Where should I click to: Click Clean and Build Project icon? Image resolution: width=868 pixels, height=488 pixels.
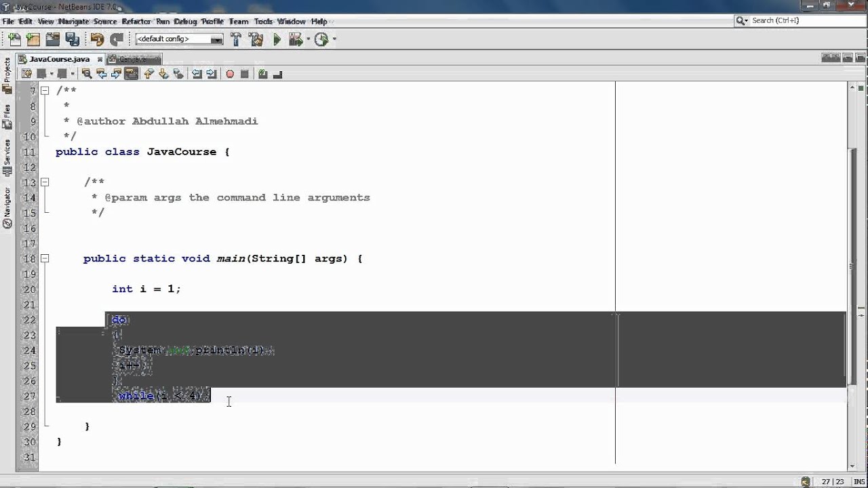256,39
